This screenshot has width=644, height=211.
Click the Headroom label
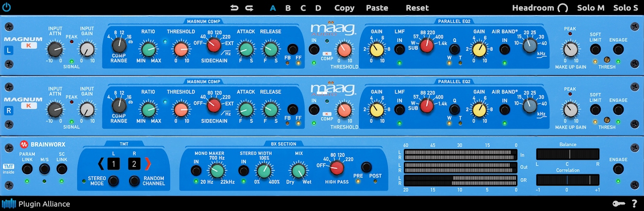(x=533, y=8)
